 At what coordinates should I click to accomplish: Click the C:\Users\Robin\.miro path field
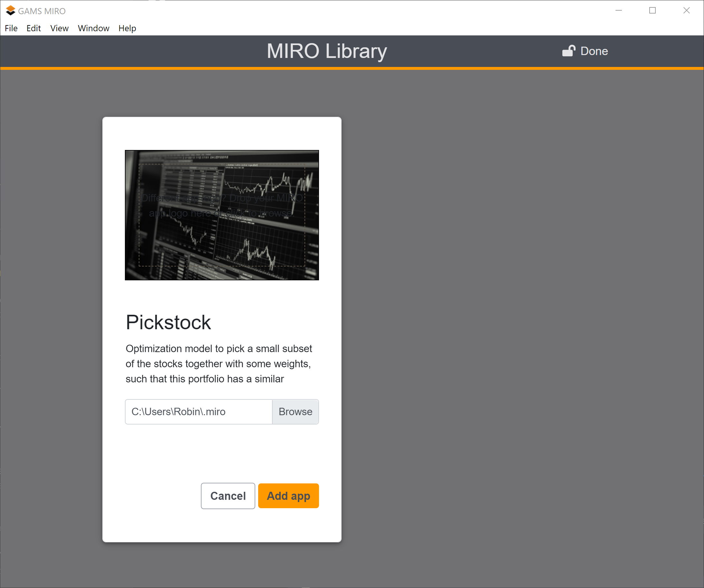point(198,412)
